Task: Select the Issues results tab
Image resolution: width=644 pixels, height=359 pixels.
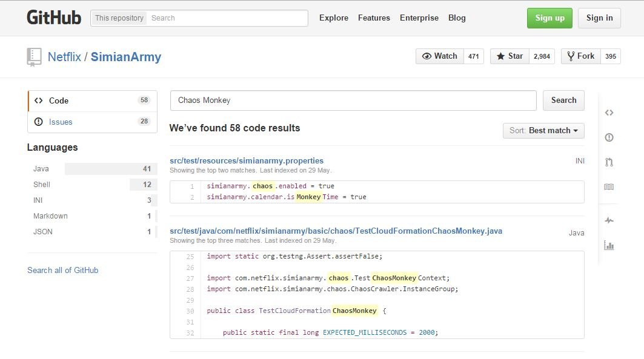Action: coord(93,122)
